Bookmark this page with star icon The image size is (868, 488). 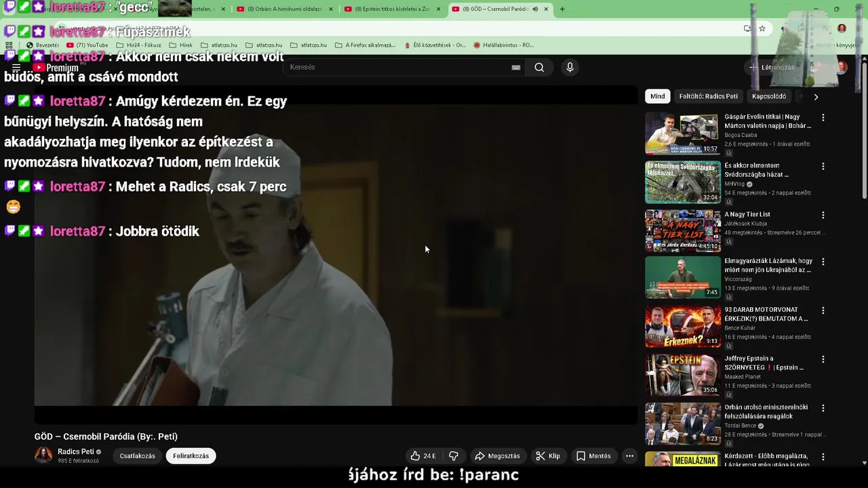click(762, 28)
